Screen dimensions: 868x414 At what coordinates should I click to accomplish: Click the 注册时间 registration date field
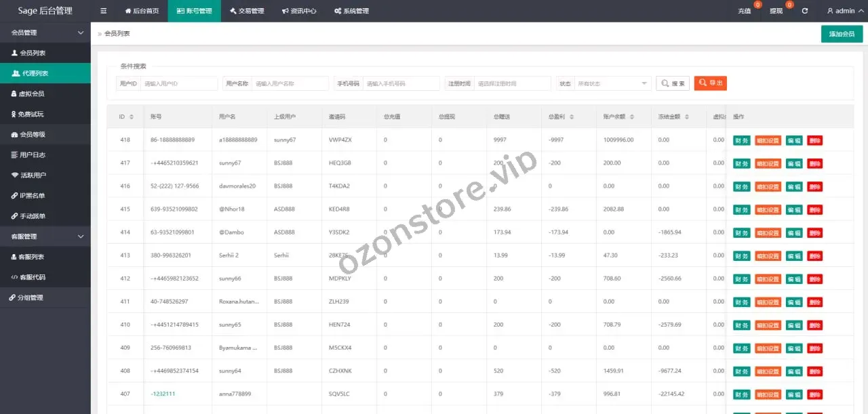point(512,83)
